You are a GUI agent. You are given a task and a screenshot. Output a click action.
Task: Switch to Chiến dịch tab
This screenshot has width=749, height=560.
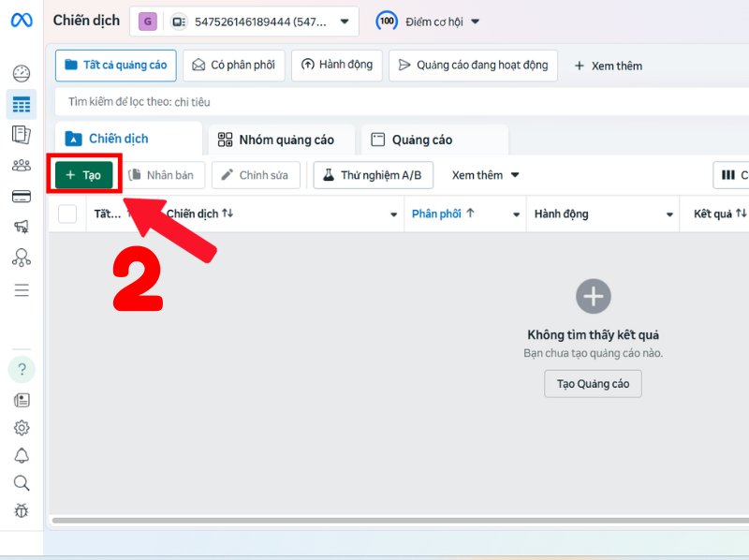click(128, 139)
